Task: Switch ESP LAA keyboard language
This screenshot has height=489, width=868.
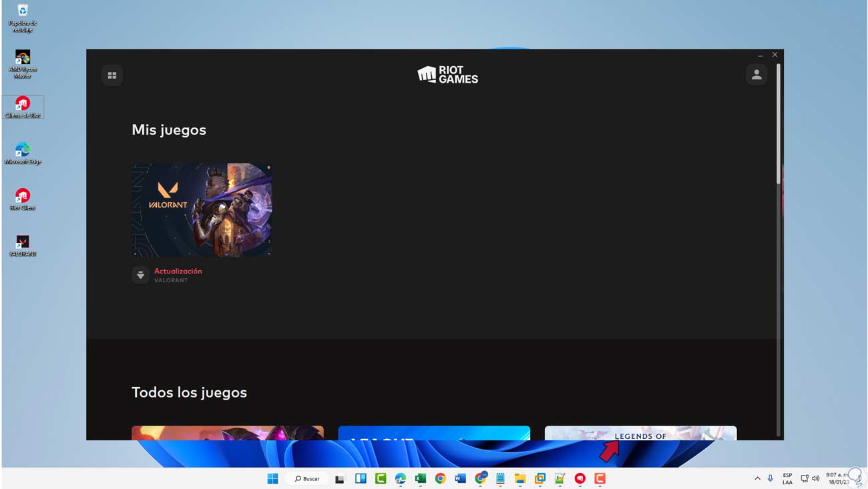Action: point(787,478)
